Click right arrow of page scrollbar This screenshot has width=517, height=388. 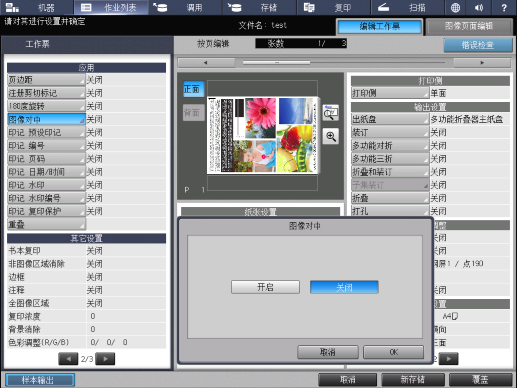482,62
